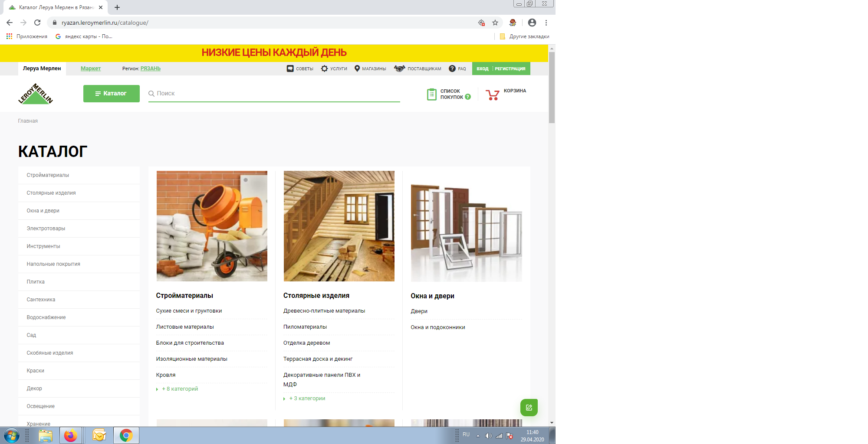Open Windows Start menu
This screenshot has height=444, width=868.
pos(12,435)
